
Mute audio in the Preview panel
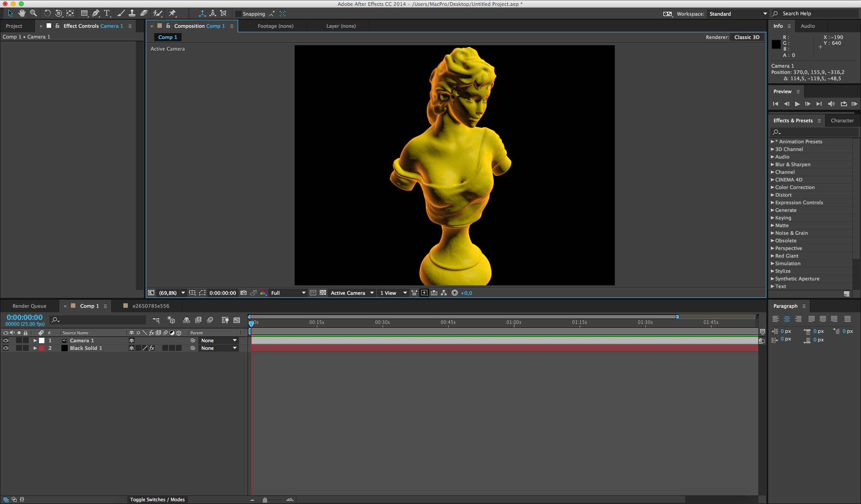coord(831,104)
